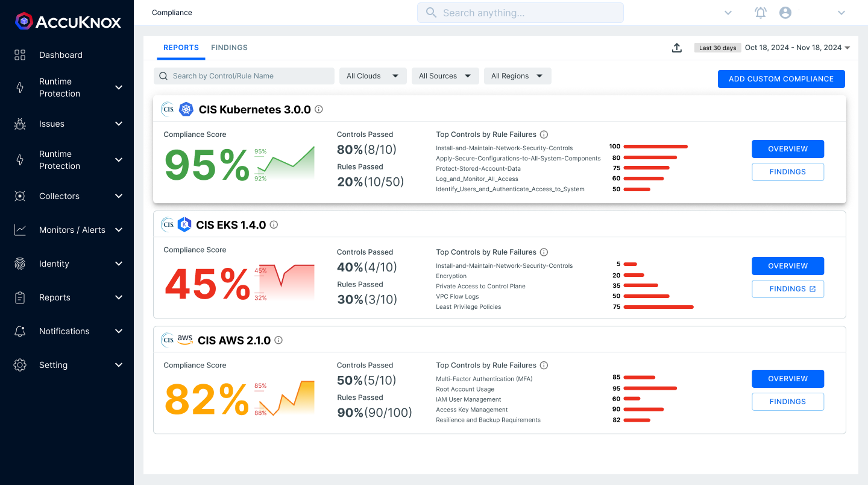Click the CIS badge on the AWS card
Viewport: 868px width, 485px height.
(x=168, y=340)
